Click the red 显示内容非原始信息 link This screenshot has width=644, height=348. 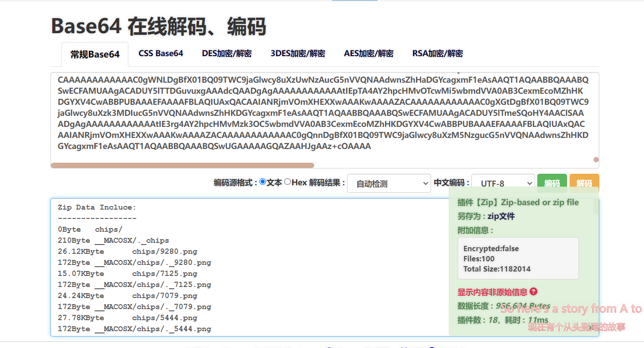(493, 292)
